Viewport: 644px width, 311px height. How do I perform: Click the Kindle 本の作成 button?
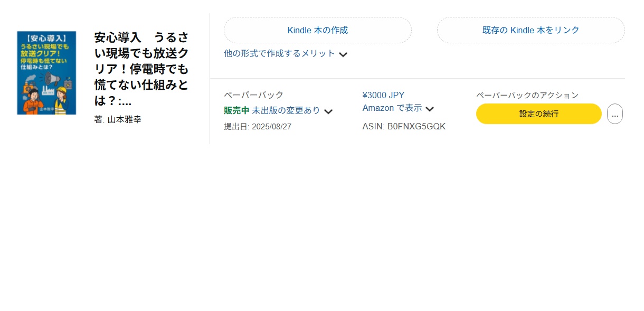[318, 30]
